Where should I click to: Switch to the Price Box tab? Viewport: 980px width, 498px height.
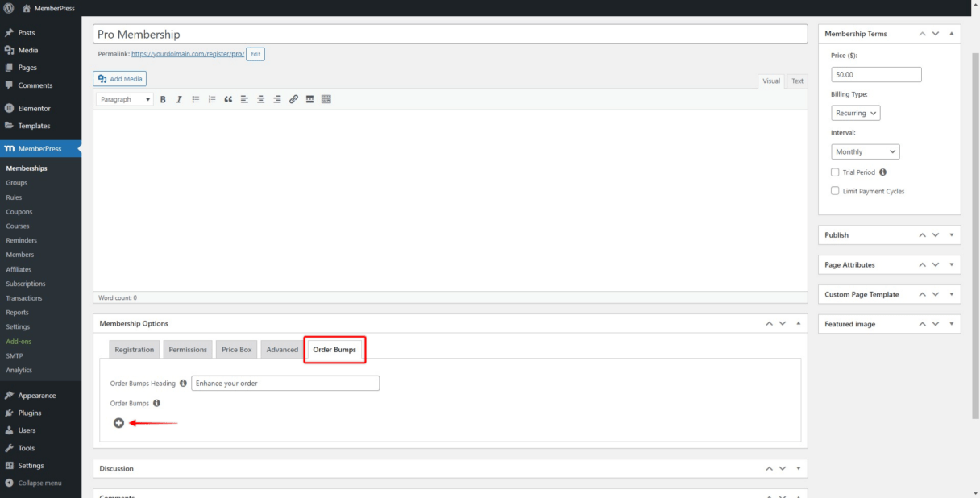point(237,350)
